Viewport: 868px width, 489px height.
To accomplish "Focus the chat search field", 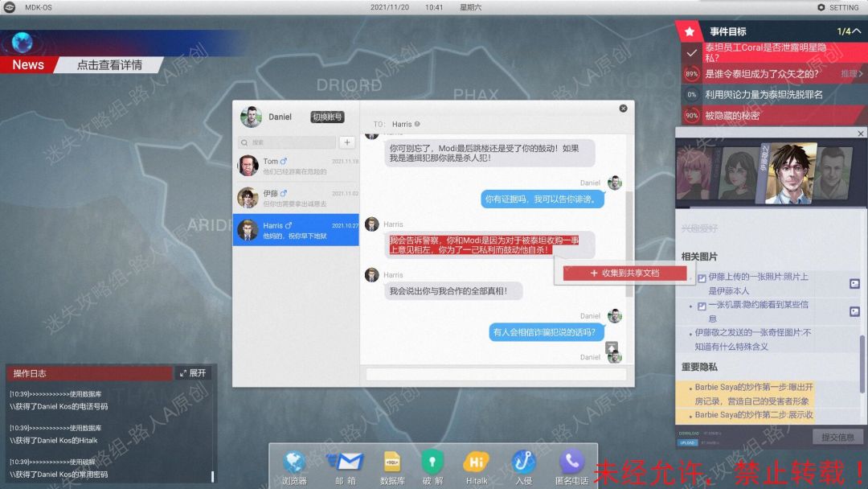I will click(x=287, y=142).
